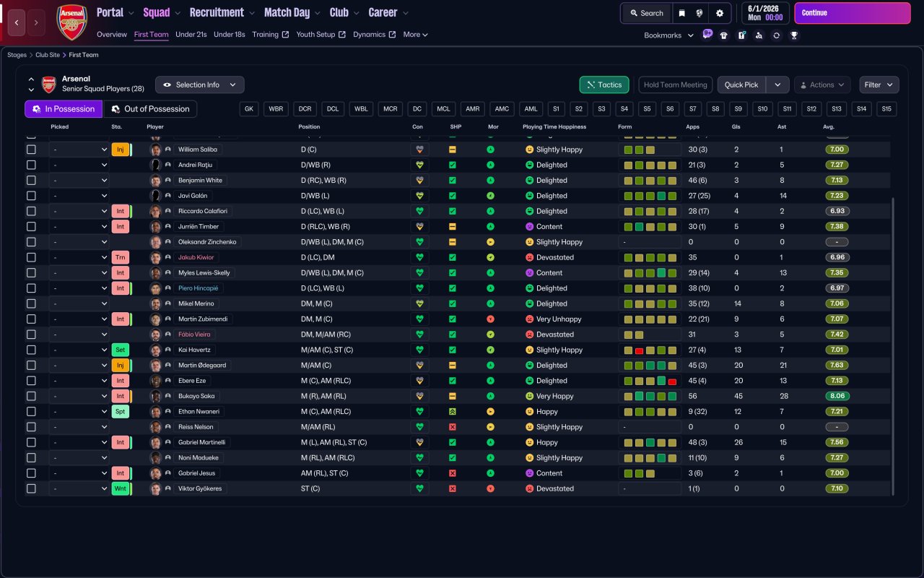Go back with the left arrow

[x=17, y=22]
